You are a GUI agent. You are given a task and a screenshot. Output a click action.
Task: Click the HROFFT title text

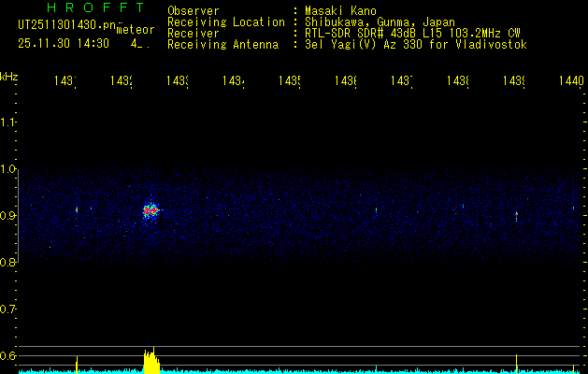(95, 7)
